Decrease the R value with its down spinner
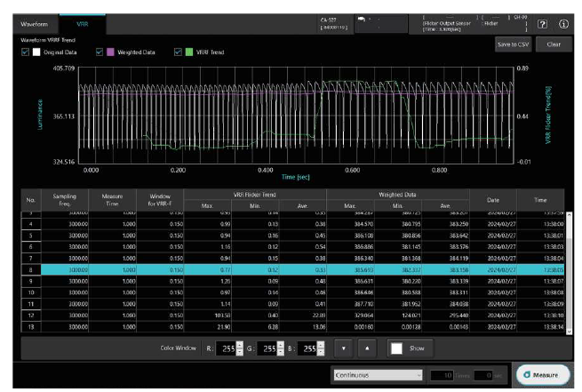This screenshot has height=392, width=582. [x=240, y=352]
